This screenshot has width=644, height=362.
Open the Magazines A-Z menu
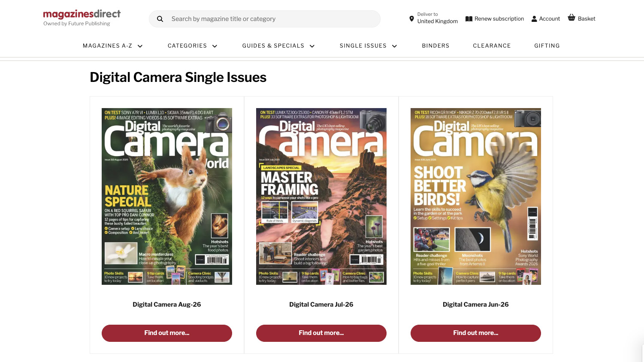(x=107, y=46)
